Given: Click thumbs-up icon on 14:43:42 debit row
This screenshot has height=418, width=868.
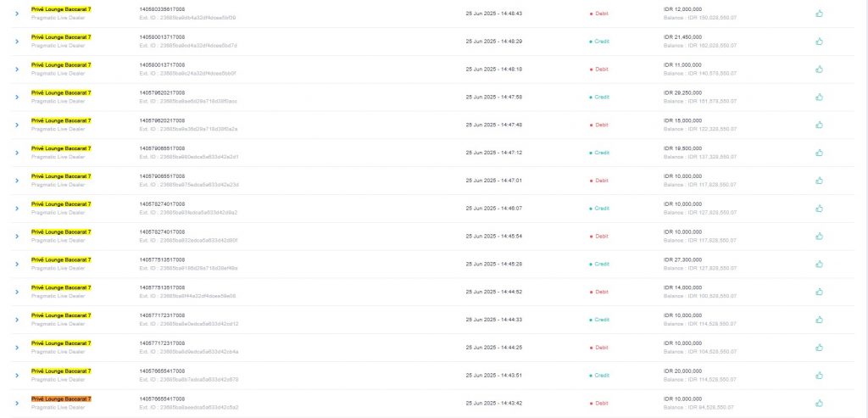Looking at the screenshot, I should 820,403.
